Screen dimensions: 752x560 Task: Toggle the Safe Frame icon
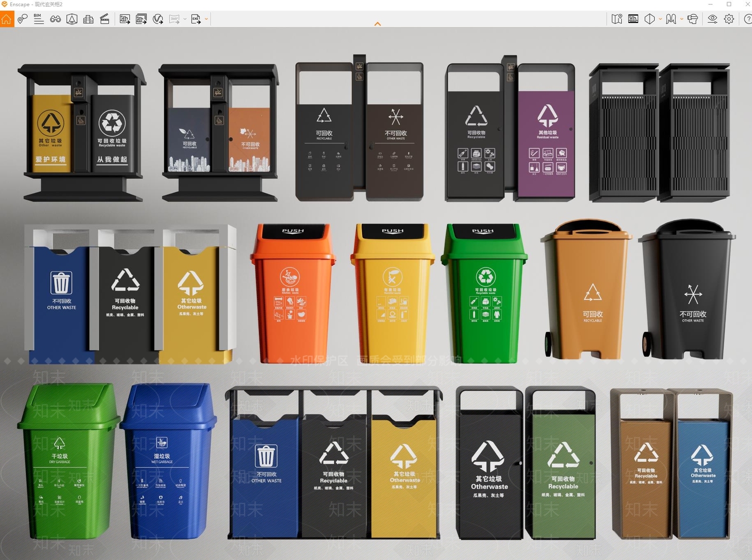[x=634, y=19]
